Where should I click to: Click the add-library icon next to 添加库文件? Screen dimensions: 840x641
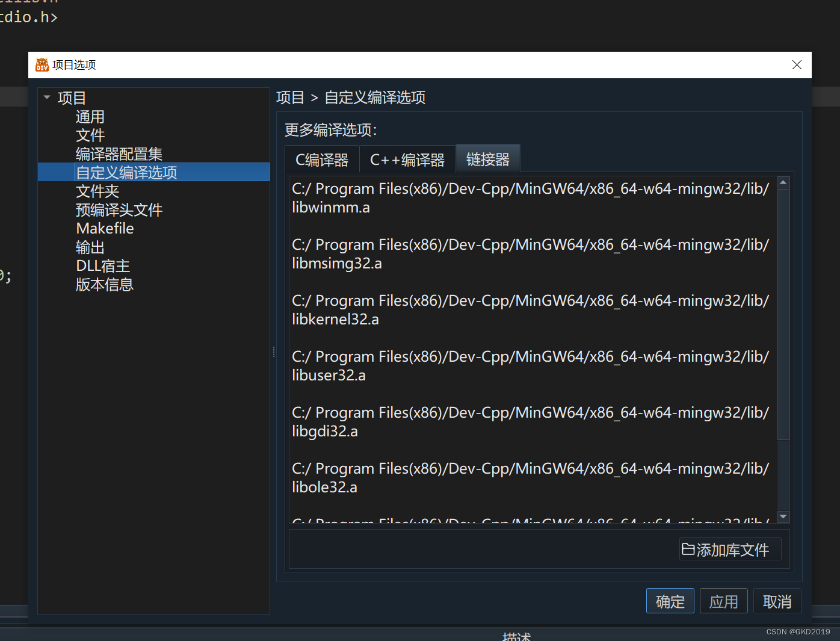click(689, 549)
